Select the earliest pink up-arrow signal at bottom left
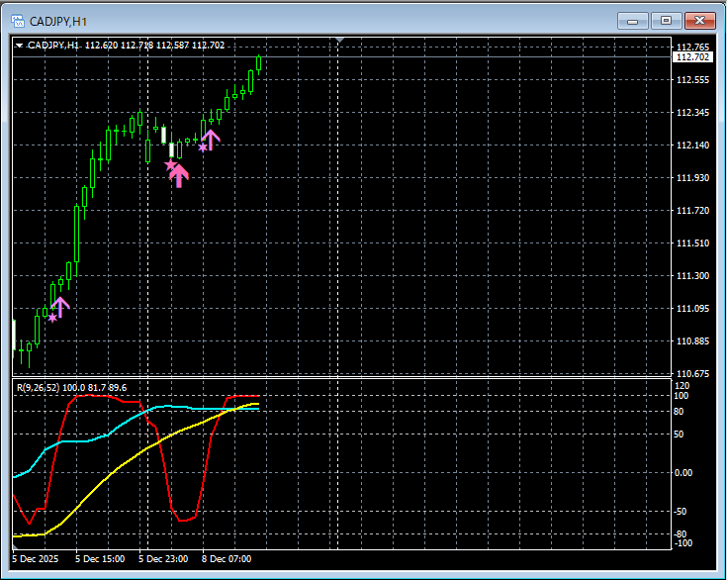 pos(60,307)
